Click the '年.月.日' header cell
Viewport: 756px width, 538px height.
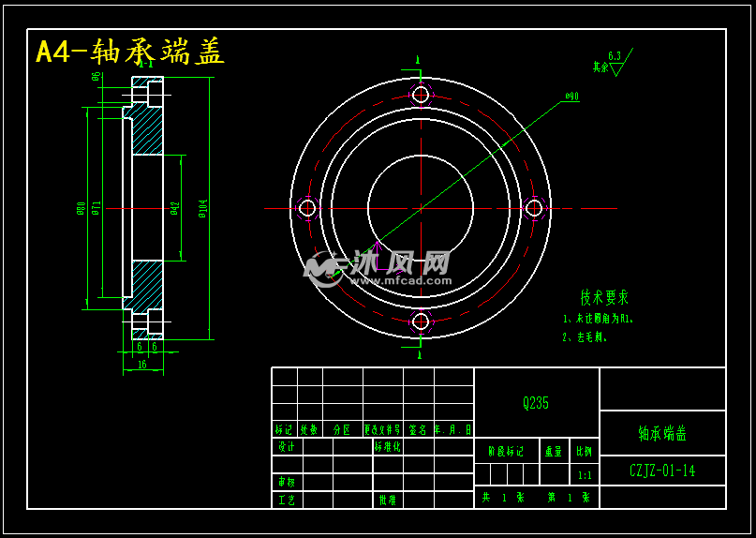pyautogui.click(x=453, y=429)
